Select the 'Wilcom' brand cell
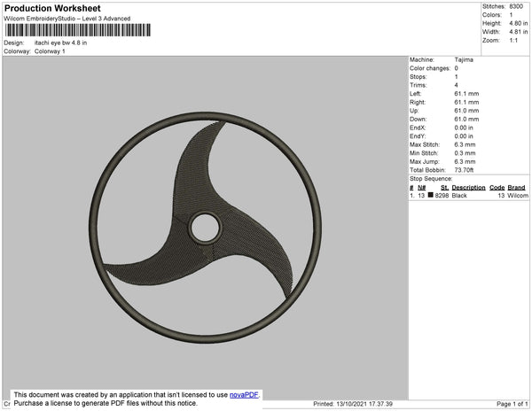The height and width of the screenshot is (411, 532). point(518,196)
